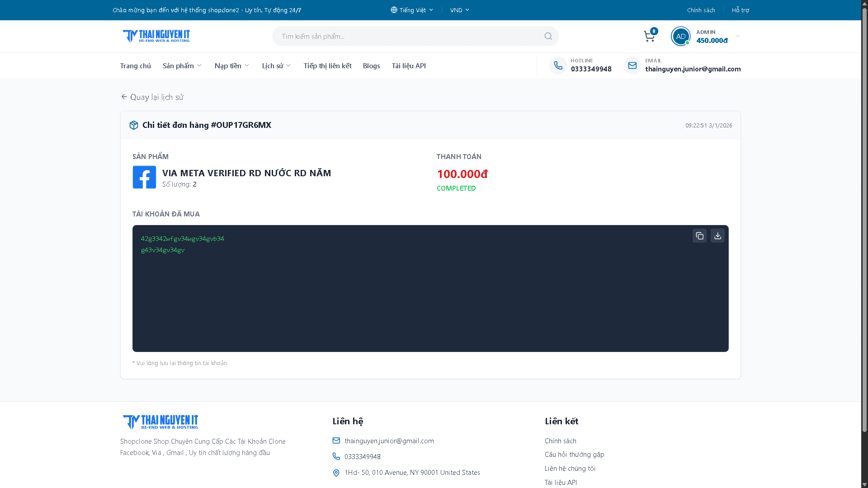Open the Tiếng Việt language dropdown

click(x=412, y=10)
